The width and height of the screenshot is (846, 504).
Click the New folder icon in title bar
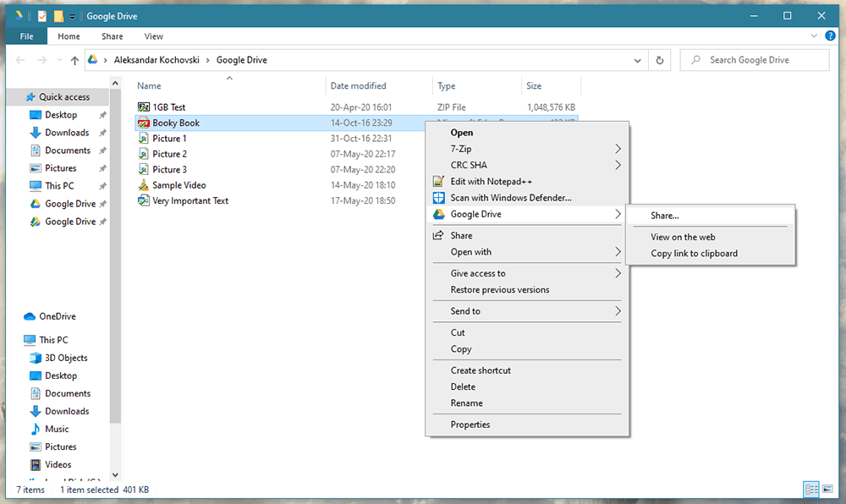[58, 16]
